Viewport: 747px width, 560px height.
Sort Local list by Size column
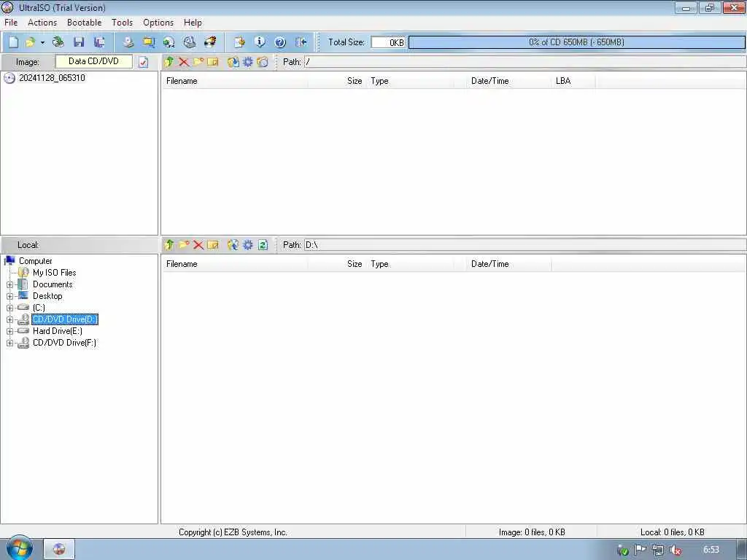(337, 264)
